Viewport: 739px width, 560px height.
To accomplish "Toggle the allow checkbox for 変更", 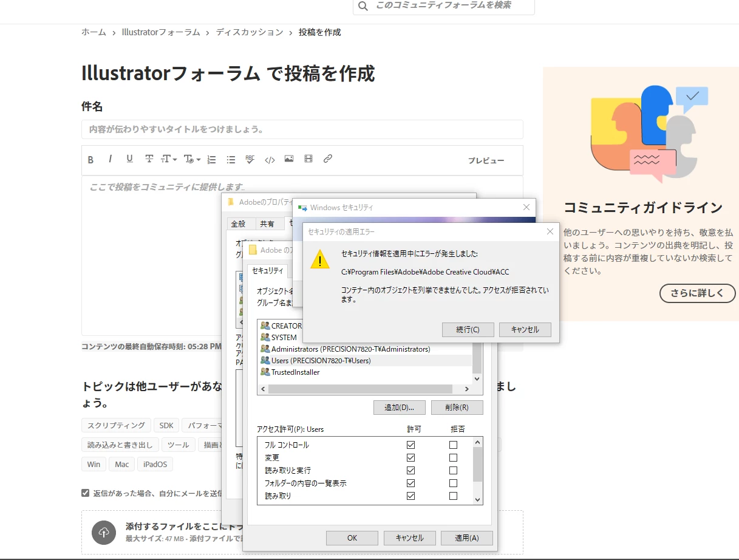I will pyautogui.click(x=410, y=457).
